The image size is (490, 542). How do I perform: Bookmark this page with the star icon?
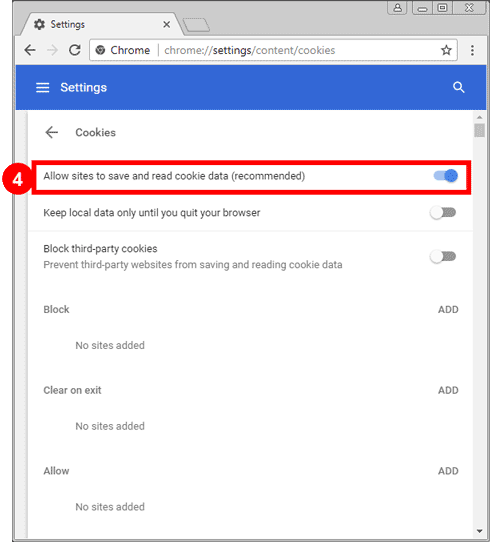pos(446,50)
